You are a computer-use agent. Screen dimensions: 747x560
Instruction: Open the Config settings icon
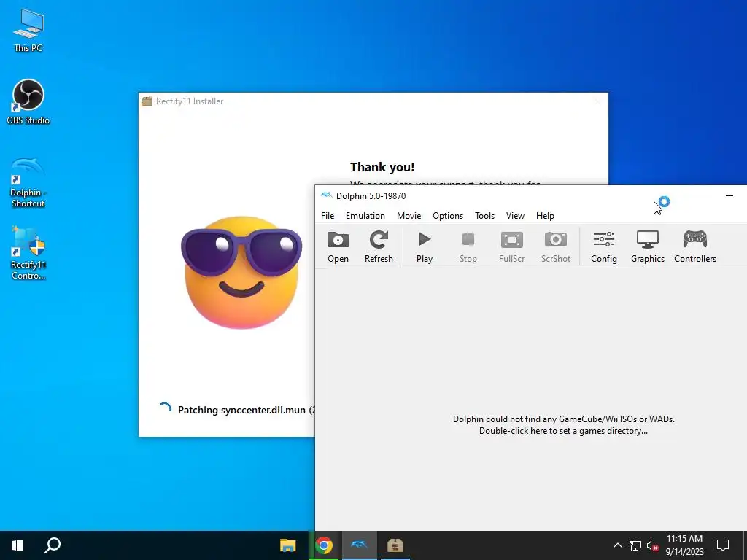click(x=603, y=246)
